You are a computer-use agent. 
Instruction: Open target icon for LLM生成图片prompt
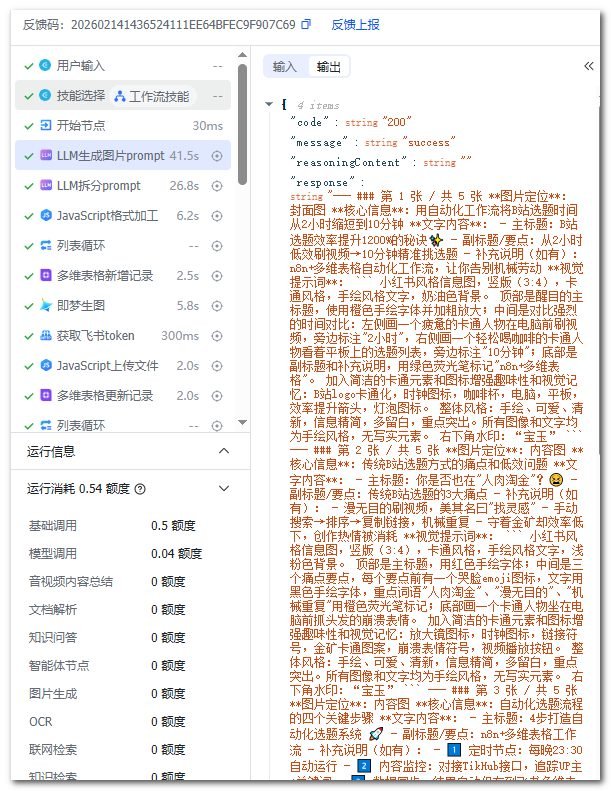[x=217, y=156]
